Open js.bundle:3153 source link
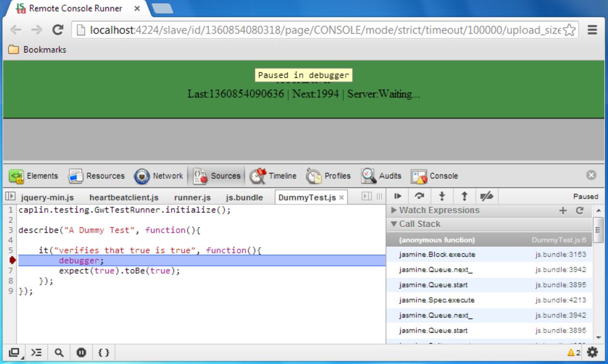 pyautogui.click(x=561, y=254)
